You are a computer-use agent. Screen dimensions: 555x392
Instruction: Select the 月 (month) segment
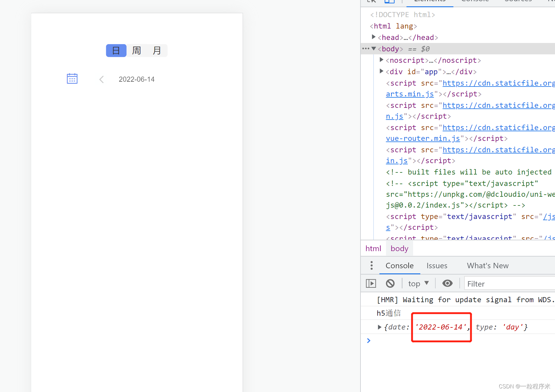[x=157, y=50]
